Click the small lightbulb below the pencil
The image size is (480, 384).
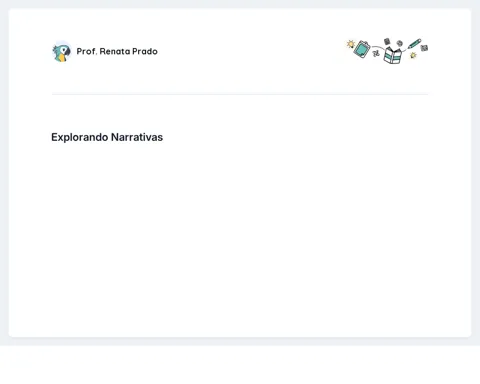(x=413, y=55)
